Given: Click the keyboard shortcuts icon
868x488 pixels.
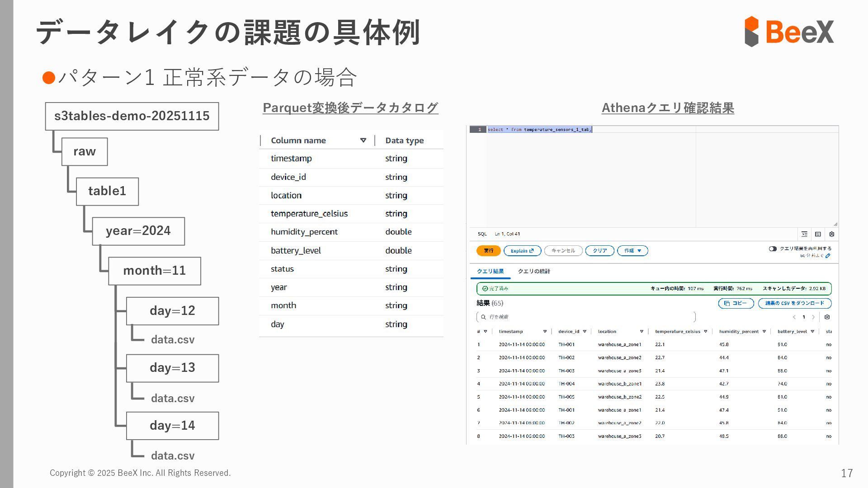Looking at the screenshot, I should tap(818, 234).
